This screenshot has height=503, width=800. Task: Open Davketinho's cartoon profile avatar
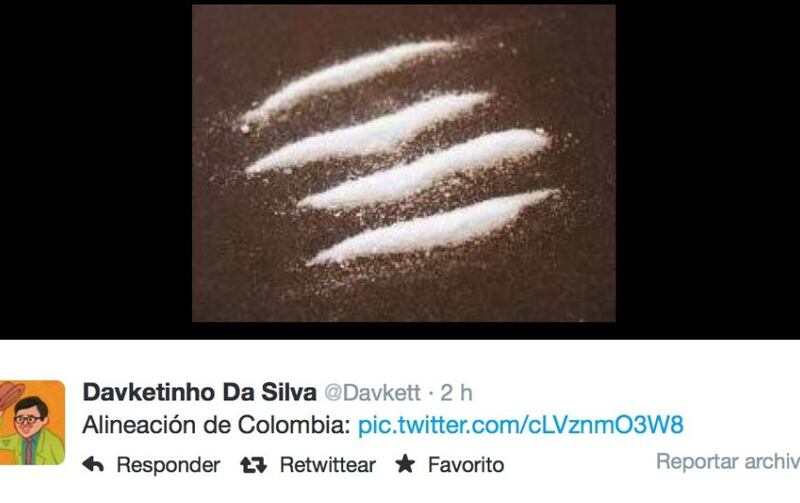(32, 422)
